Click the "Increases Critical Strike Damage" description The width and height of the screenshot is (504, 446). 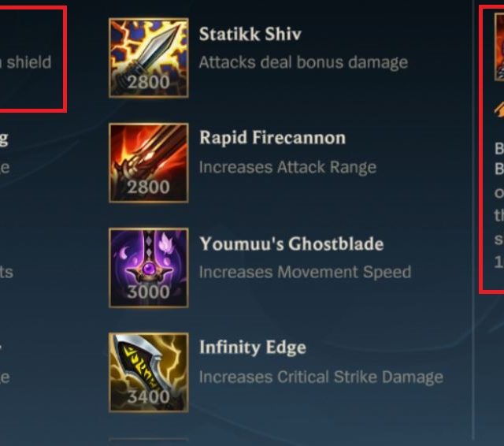coord(321,377)
